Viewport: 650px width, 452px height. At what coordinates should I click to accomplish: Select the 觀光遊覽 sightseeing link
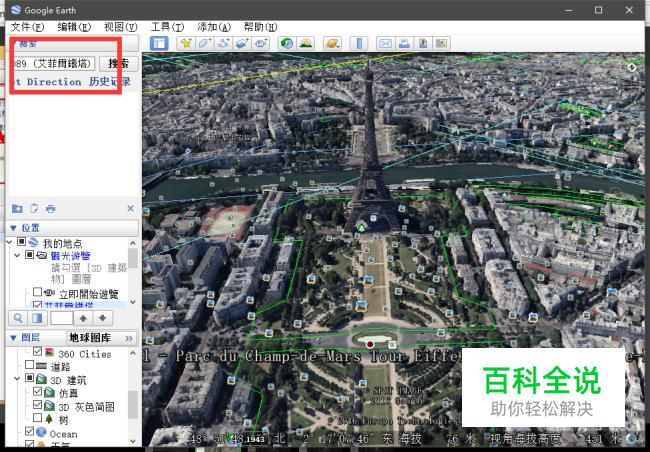70,255
